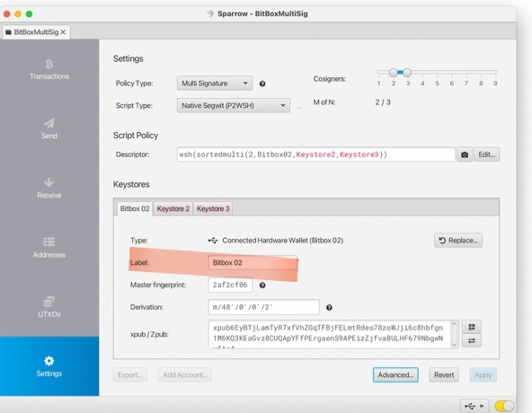Viewport: 532px width, 413px height.
Task: Select the Bitbox 02 keystore tab
Action: click(135, 208)
